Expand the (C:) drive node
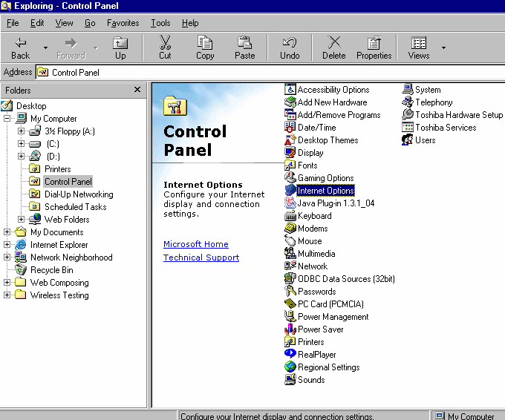The height and width of the screenshot is (420, 505). [22, 143]
